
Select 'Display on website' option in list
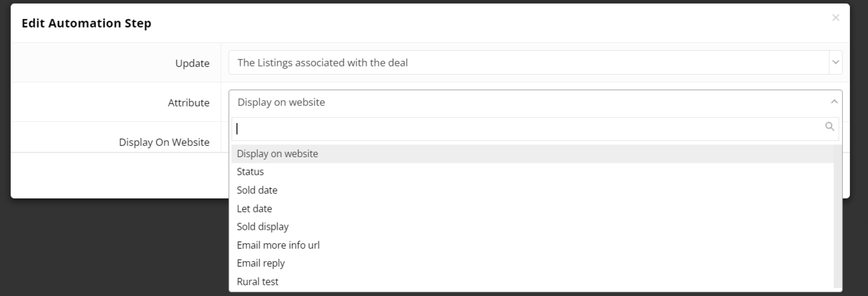pos(277,154)
